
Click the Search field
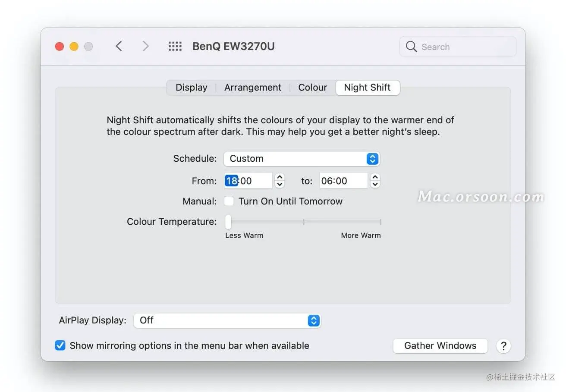458,47
